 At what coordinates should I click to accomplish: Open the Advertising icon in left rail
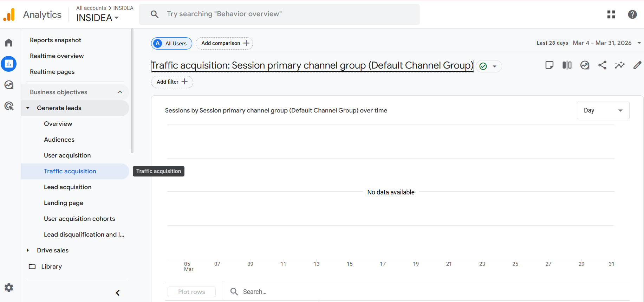click(x=9, y=106)
